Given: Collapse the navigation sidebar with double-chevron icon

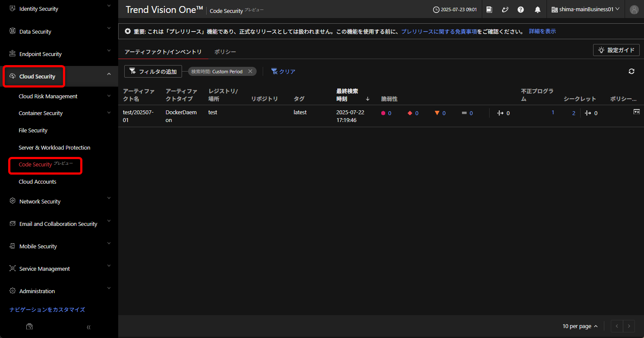Looking at the screenshot, I should point(89,327).
